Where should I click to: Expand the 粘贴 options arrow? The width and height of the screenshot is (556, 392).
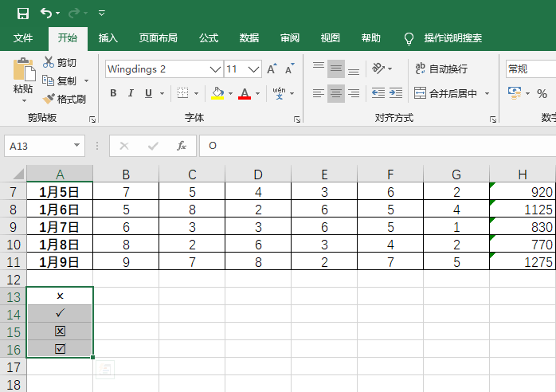click(24, 100)
